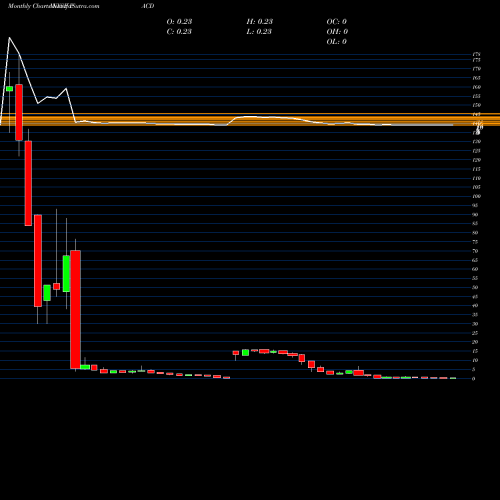
Task: Click the 160 price axis label
Action: (476, 87)
